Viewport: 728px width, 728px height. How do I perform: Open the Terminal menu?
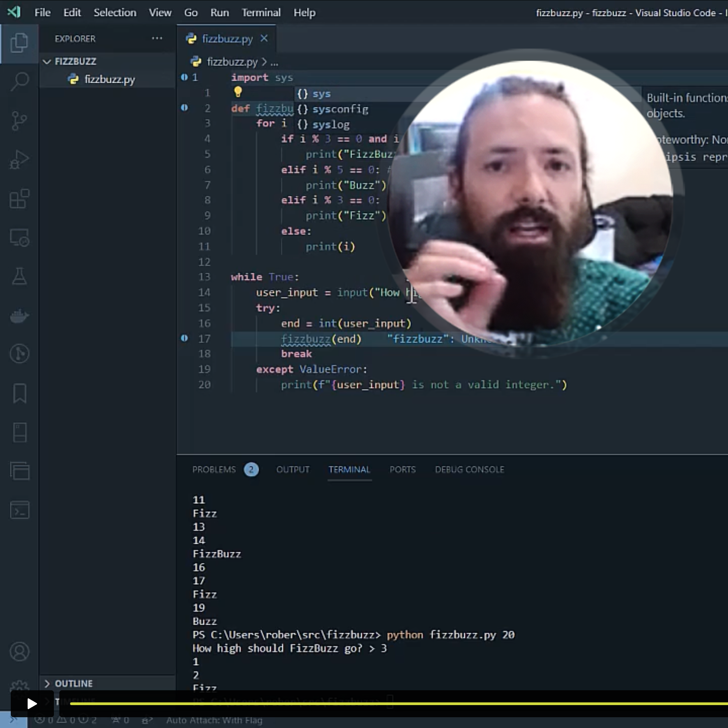tap(261, 12)
